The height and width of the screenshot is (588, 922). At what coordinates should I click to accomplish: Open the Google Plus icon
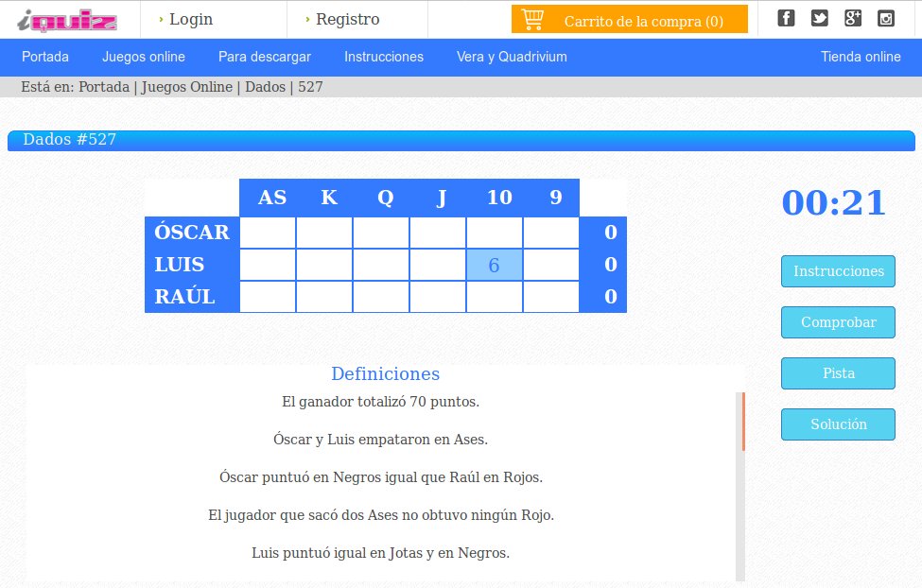click(853, 18)
